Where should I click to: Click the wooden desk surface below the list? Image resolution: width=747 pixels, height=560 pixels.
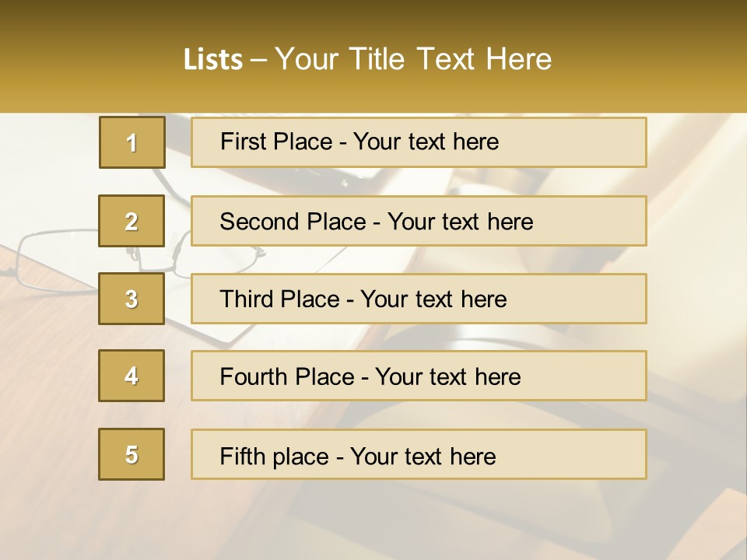coord(143,519)
